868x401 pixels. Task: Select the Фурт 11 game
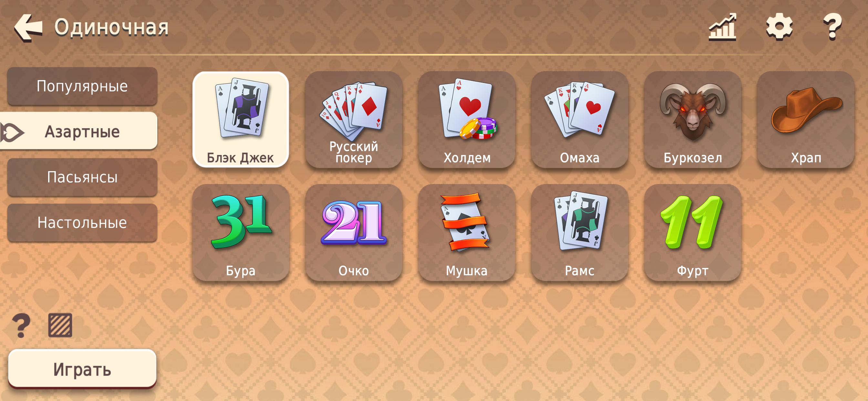click(693, 232)
